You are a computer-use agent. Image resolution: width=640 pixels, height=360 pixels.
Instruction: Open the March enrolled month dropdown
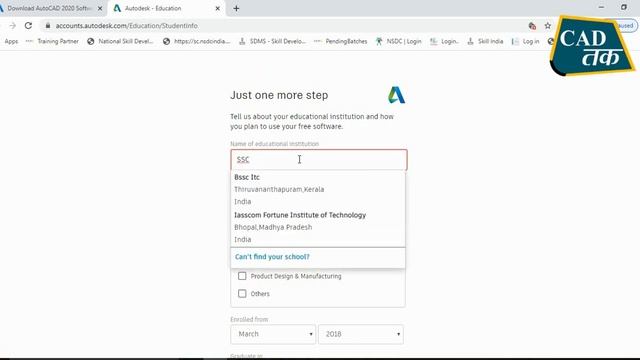[x=273, y=334]
